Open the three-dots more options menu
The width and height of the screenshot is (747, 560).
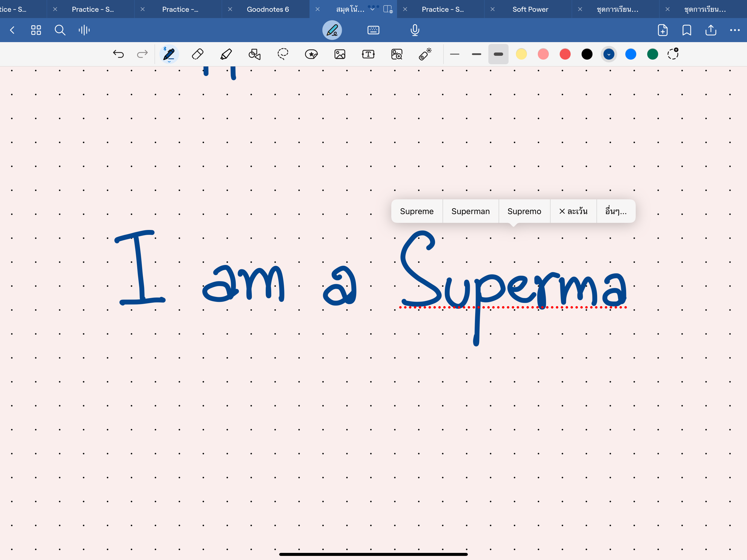point(734,30)
